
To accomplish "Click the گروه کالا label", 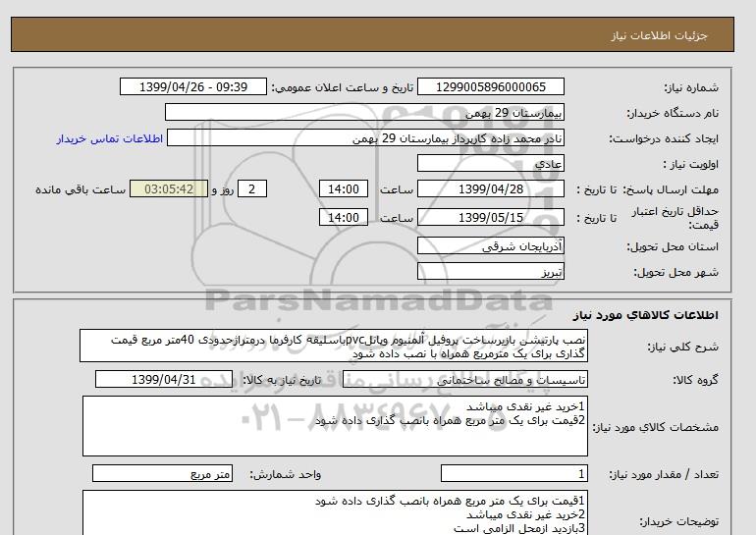I will (696, 380).
